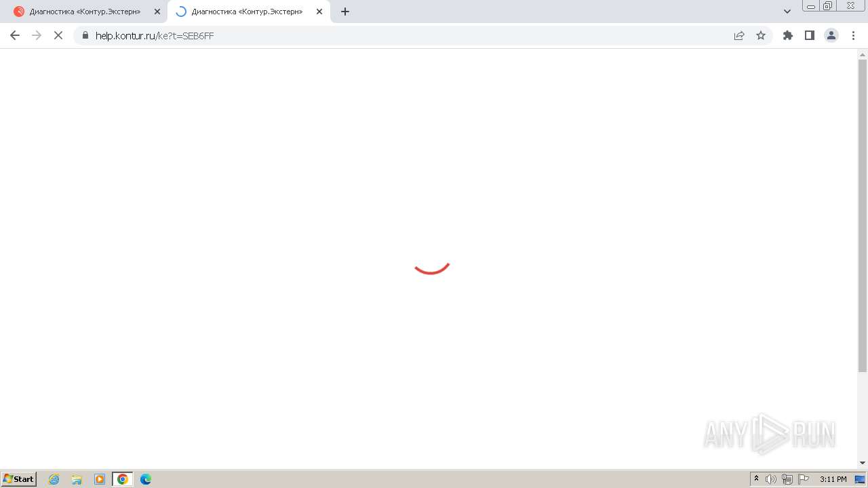Click the scrollbar down arrow
Viewport: 868px width, 488px height.
[863, 463]
